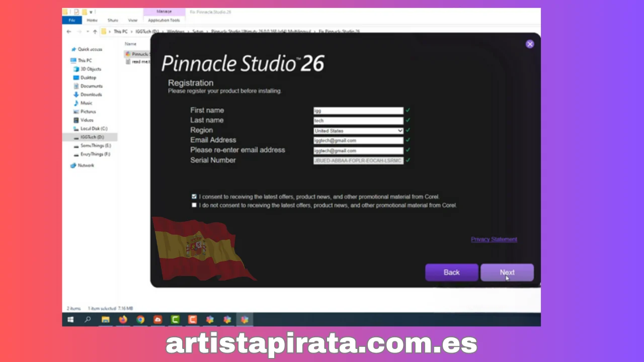Open the Share ribbon tab
Screen dimensions: 644x362
tap(113, 20)
